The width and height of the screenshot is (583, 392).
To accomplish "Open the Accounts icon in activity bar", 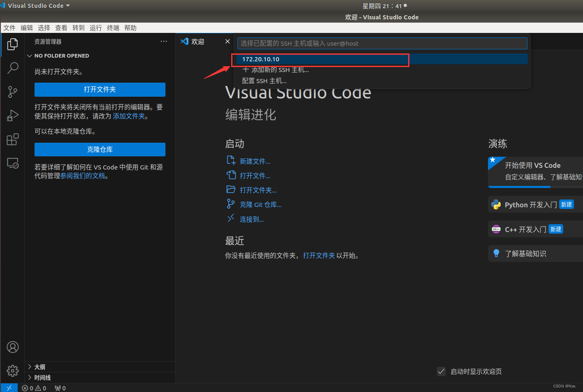I will coord(13,347).
